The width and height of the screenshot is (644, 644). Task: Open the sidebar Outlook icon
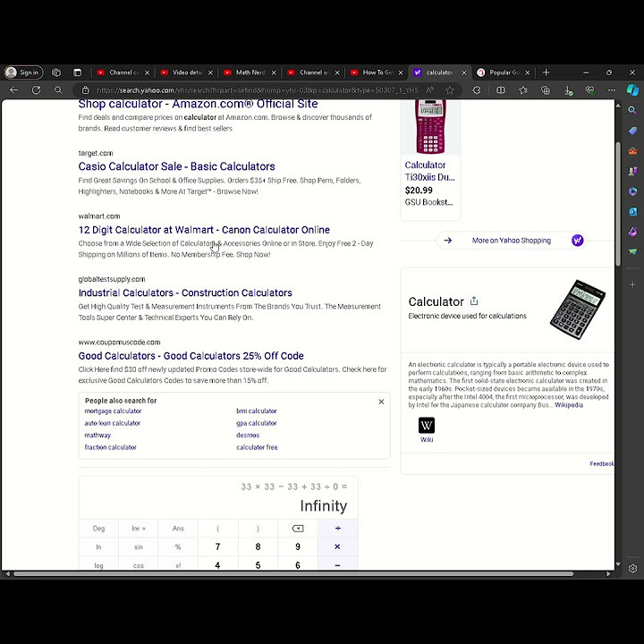[x=632, y=211]
